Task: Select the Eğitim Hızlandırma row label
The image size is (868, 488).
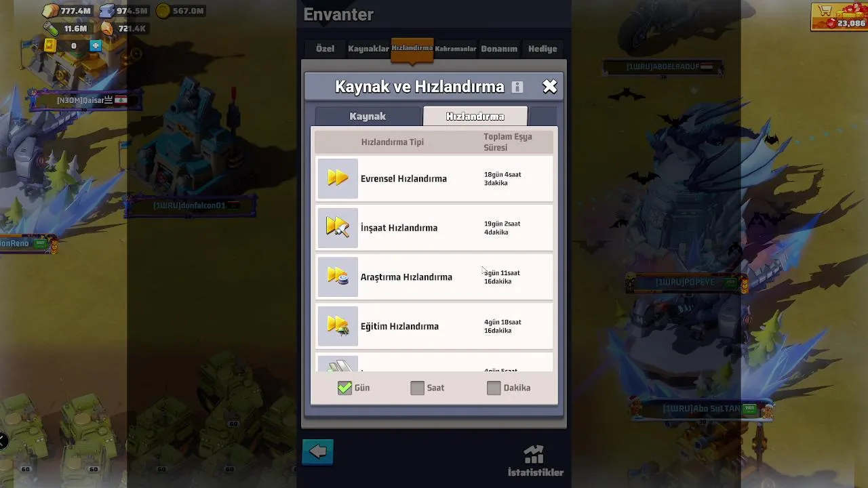Action: (x=399, y=327)
